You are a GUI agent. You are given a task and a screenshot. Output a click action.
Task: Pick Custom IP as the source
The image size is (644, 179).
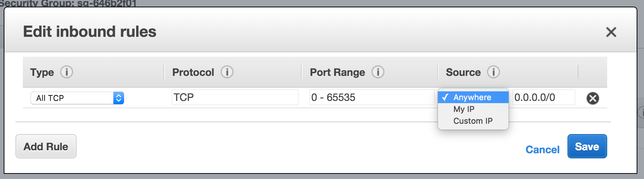click(473, 121)
